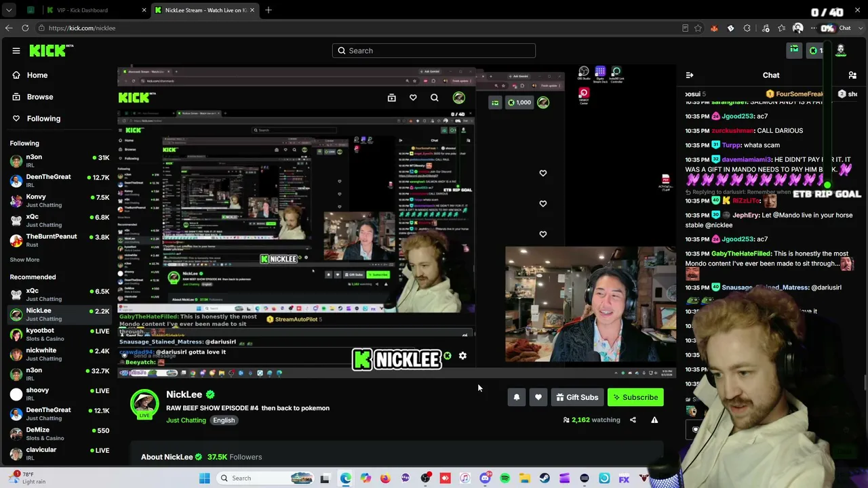The image size is (868, 488).
Task: Open Spotify from the taskbar
Action: (x=505, y=479)
